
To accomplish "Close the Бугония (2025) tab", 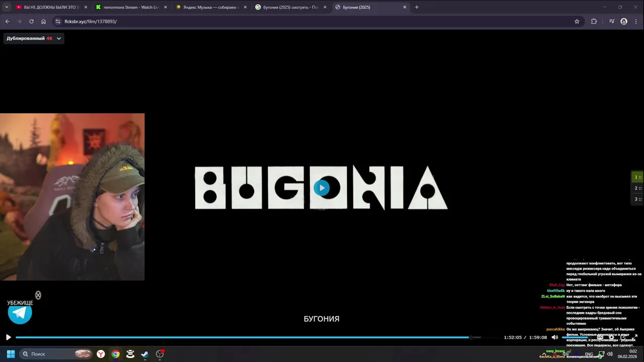I will tap(405, 7).
